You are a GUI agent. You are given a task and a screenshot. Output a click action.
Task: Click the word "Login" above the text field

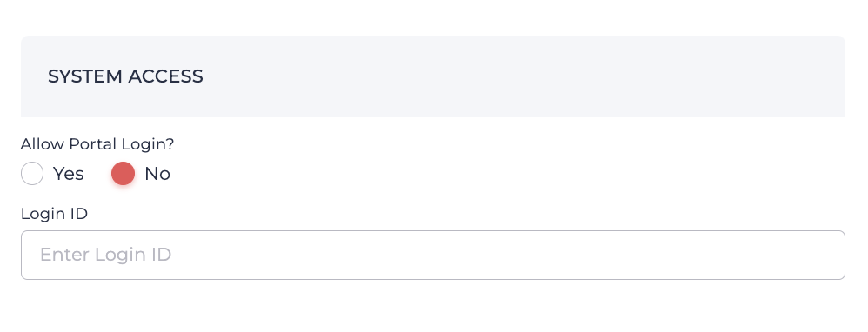pyautogui.click(x=41, y=214)
